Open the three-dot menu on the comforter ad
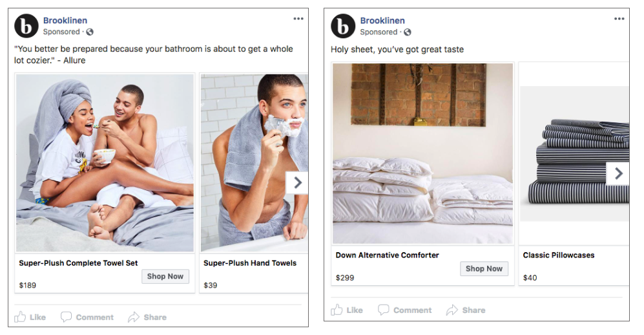The image size is (644, 335). click(619, 19)
